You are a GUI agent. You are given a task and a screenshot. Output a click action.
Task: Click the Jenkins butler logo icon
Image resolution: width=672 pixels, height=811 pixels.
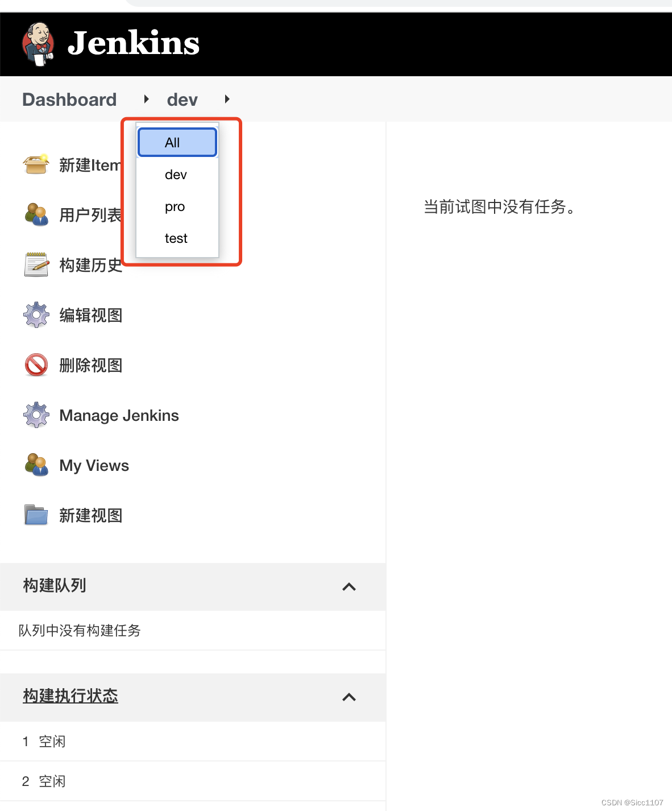(x=38, y=44)
